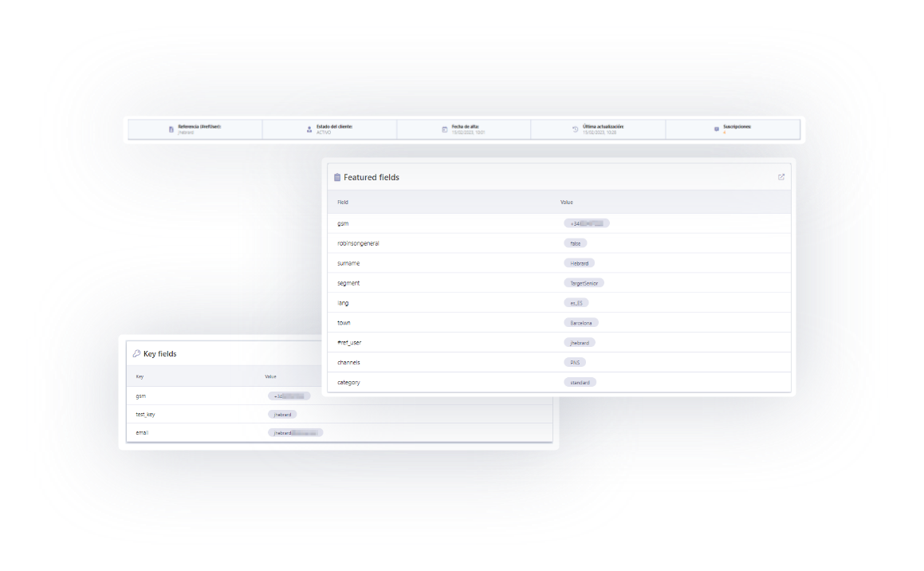Click the false badge for robinsongeneral

(x=575, y=242)
